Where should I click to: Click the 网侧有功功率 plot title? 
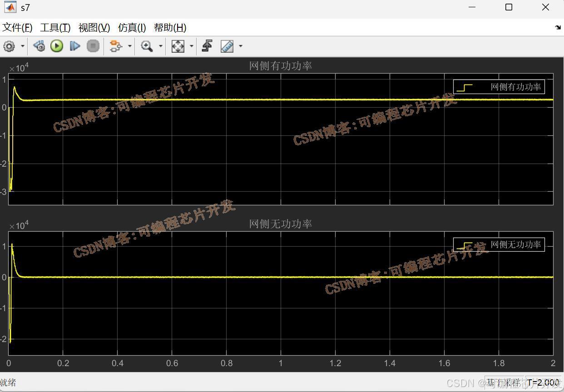point(281,66)
